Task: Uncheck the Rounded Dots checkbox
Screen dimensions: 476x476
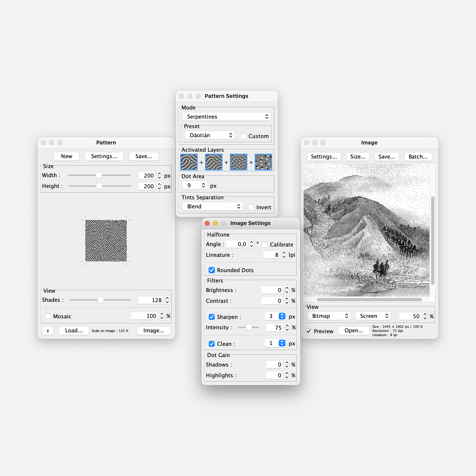Action: pos(212,270)
